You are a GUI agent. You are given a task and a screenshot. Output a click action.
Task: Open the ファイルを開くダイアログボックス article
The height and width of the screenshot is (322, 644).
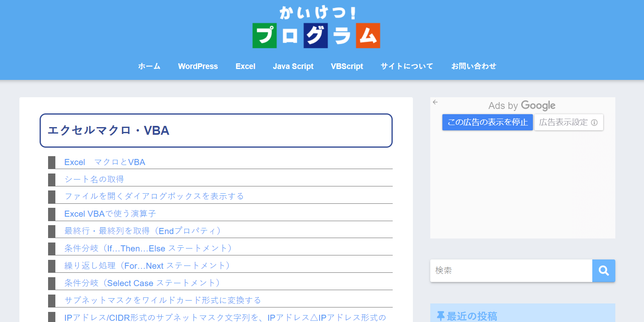[x=154, y=196]
